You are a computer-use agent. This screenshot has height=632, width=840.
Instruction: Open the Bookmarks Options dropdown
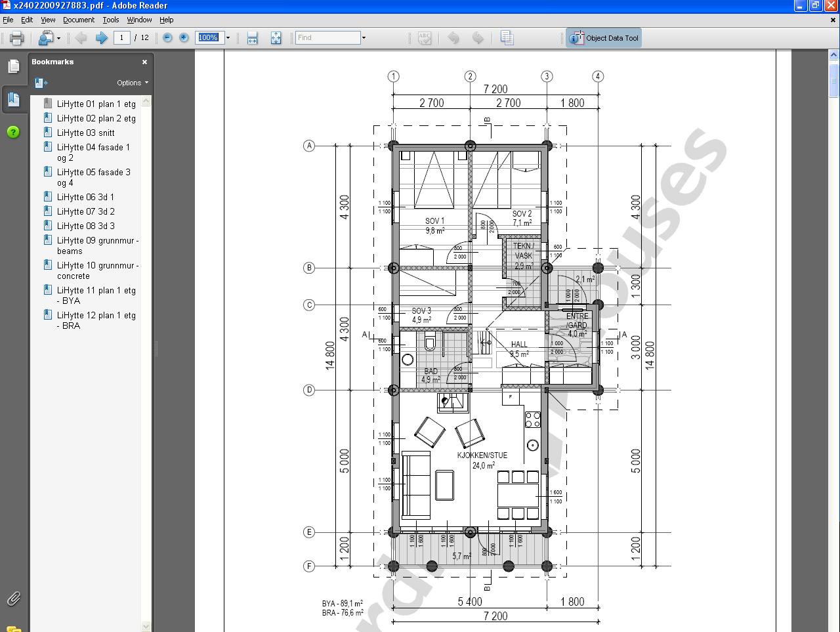click(x=133, y=83)
